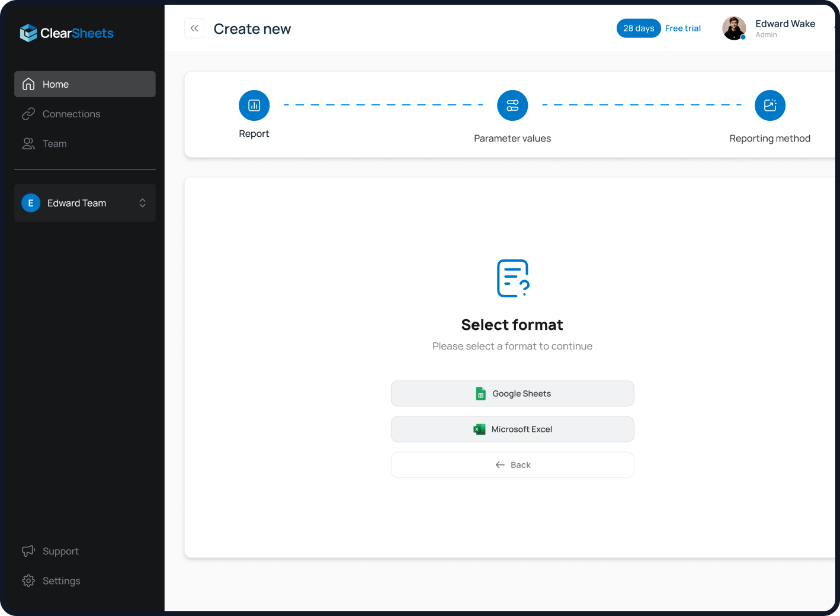
Task: Open the Edward Wake account menu
Action: click(x=785, y=28)
